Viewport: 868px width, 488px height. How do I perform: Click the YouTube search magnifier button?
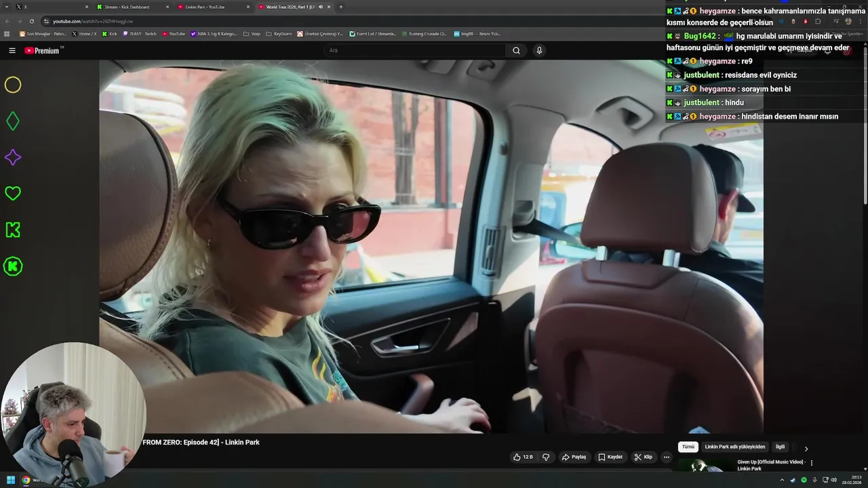pos(516,50)
